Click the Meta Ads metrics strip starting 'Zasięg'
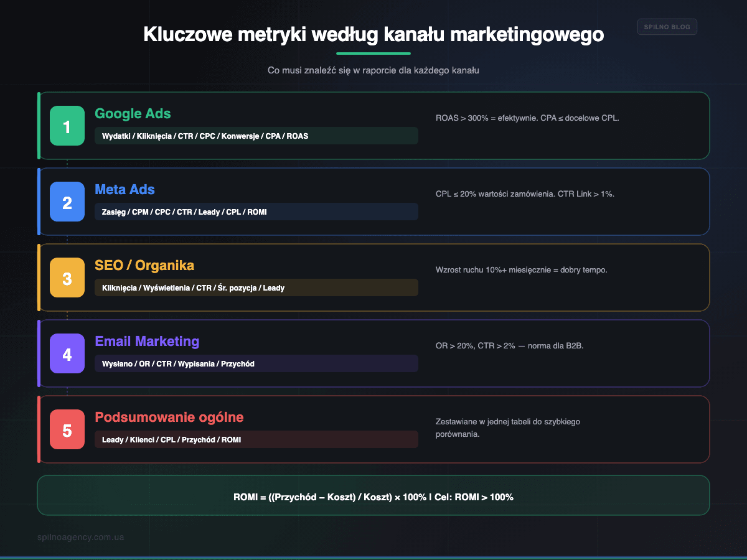Image resolution: width=747 pixels, height=560 pixels. (x=256, y=212)
